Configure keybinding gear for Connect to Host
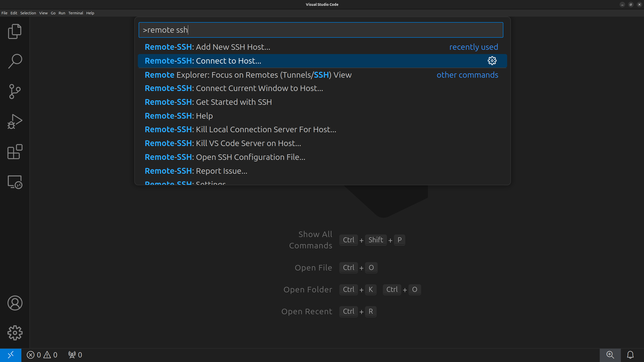The image size is (644, 362). coord(492,61)
